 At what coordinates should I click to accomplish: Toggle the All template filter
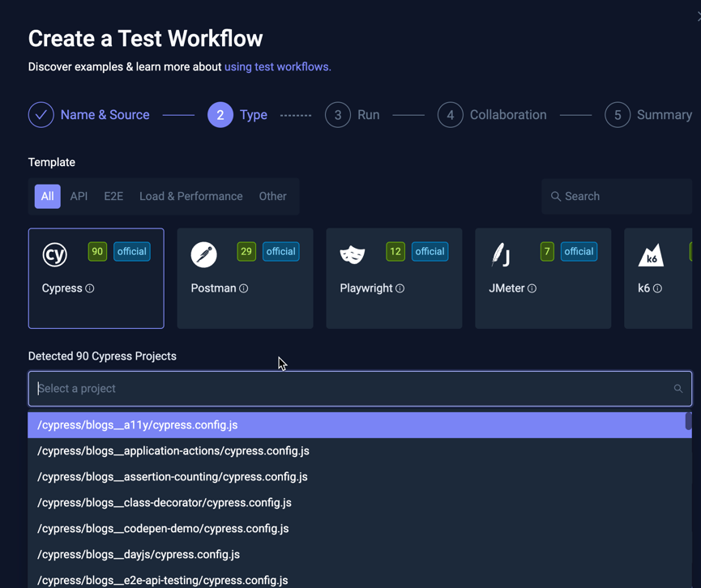[47, 196]
